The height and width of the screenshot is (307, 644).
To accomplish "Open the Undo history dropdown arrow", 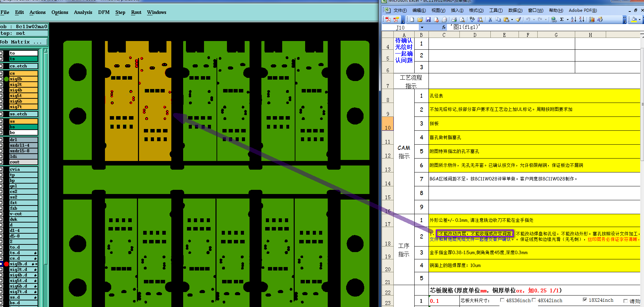I will (534, 20).
